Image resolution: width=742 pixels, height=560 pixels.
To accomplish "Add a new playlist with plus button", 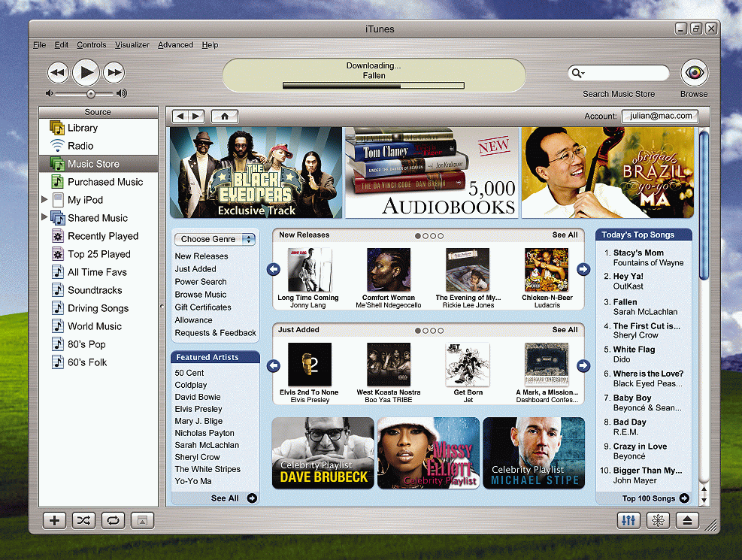I will [54, 521].
